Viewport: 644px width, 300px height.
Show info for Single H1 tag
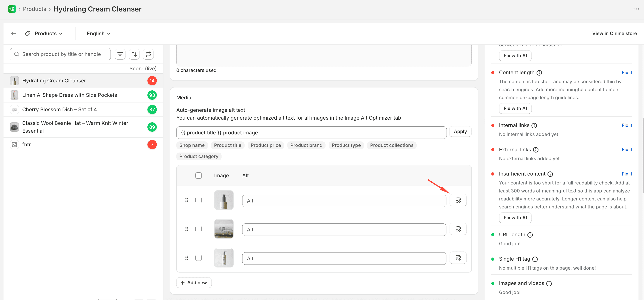pos(535,259)
